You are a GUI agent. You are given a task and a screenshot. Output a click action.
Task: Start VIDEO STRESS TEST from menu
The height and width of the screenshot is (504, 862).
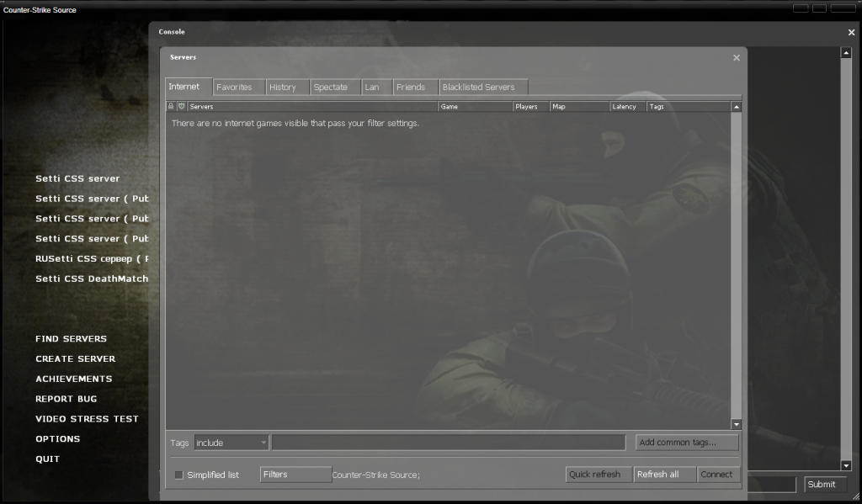pos(87,419)
